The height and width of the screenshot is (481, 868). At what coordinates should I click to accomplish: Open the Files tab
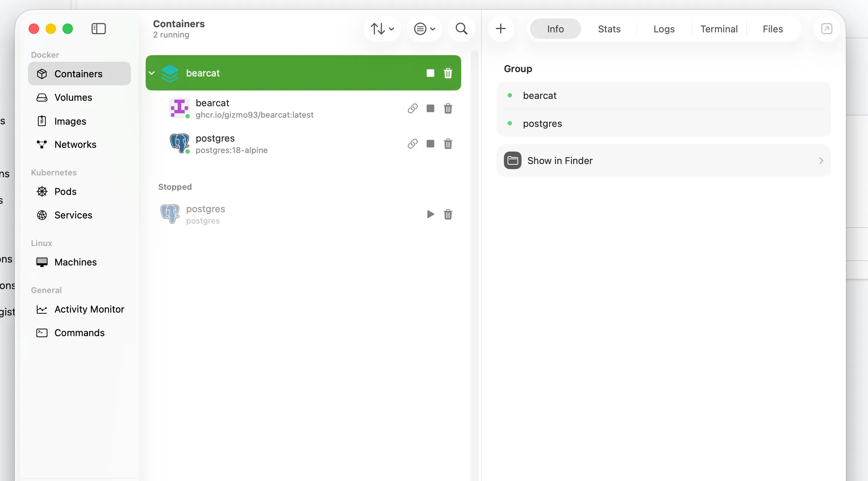773,29
